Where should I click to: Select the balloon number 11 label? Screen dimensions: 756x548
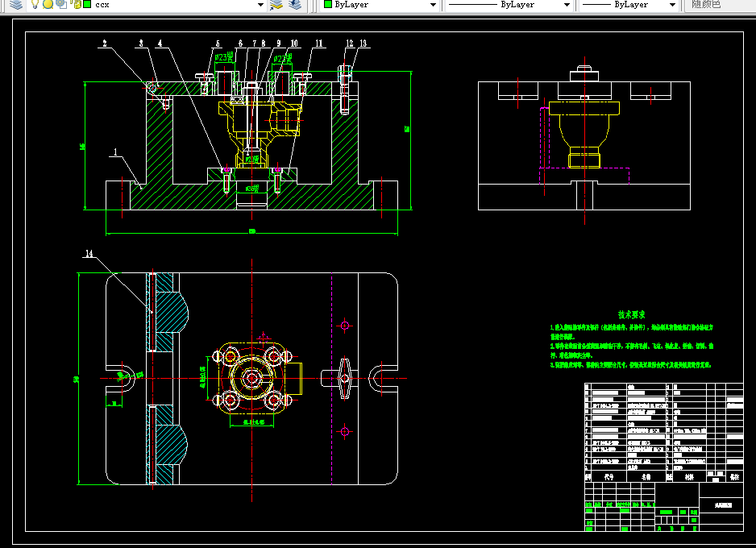pyautogui.click(x=318, y=44)
